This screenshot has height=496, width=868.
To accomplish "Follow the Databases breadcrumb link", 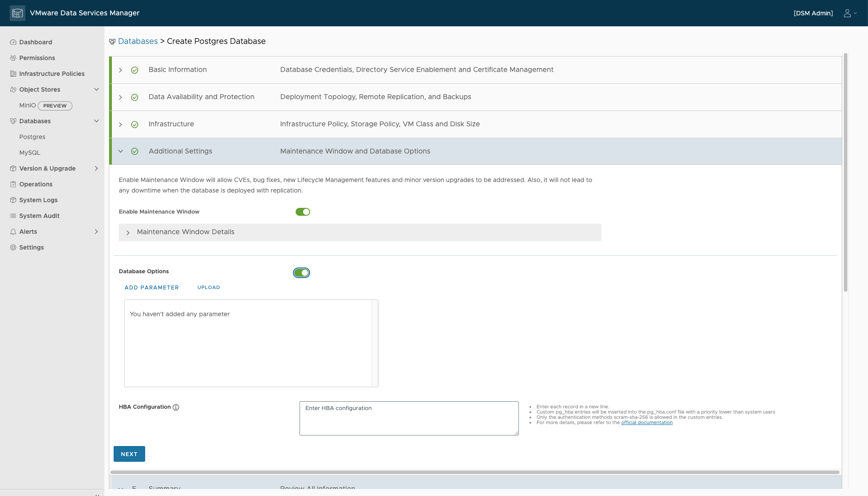I will (x=138, y=41).
